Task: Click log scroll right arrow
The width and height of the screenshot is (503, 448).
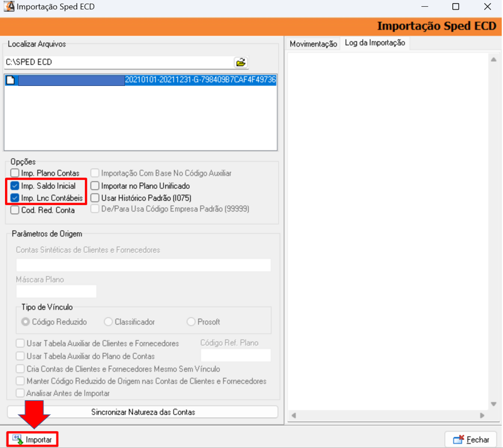Action: [x=482, y=415]
